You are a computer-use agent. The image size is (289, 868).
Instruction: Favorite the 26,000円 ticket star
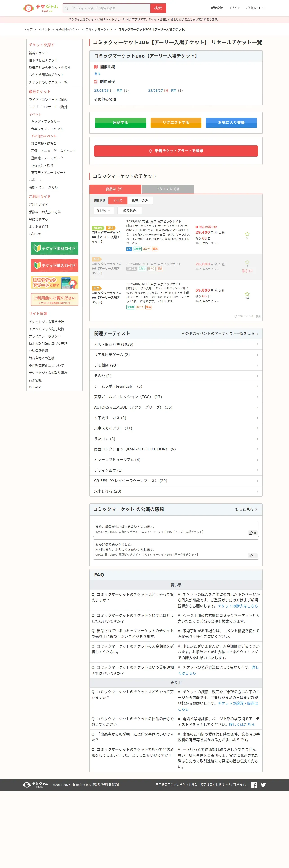click(247, 262)
